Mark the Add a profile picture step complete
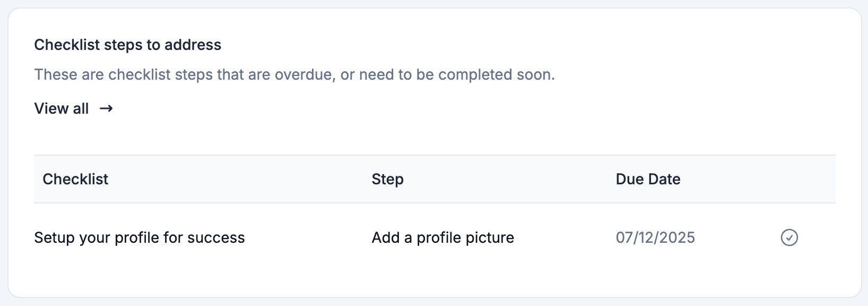 click(789, 237)
